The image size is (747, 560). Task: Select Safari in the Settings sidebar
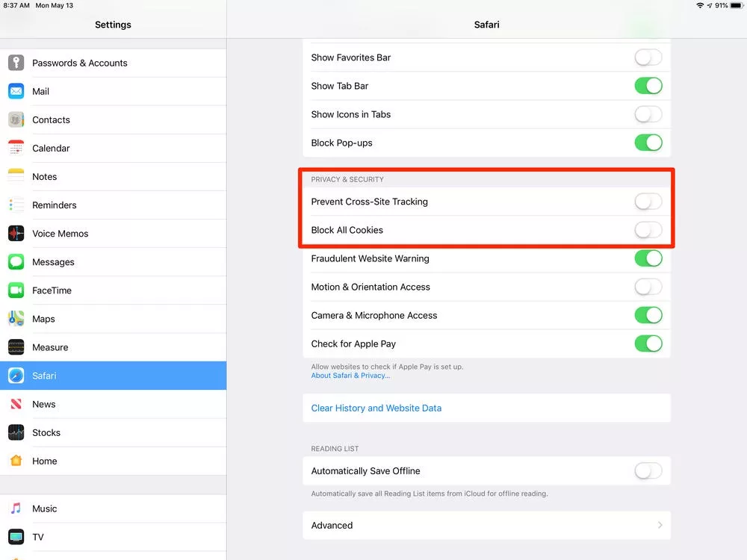112,376
